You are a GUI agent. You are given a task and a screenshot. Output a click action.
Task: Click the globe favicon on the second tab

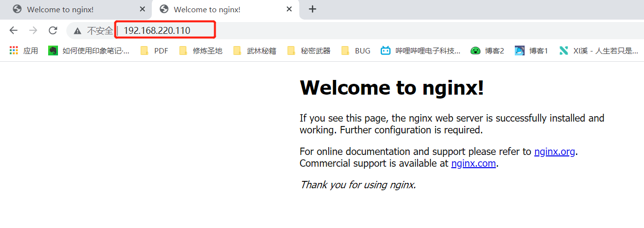click(164, 9)
